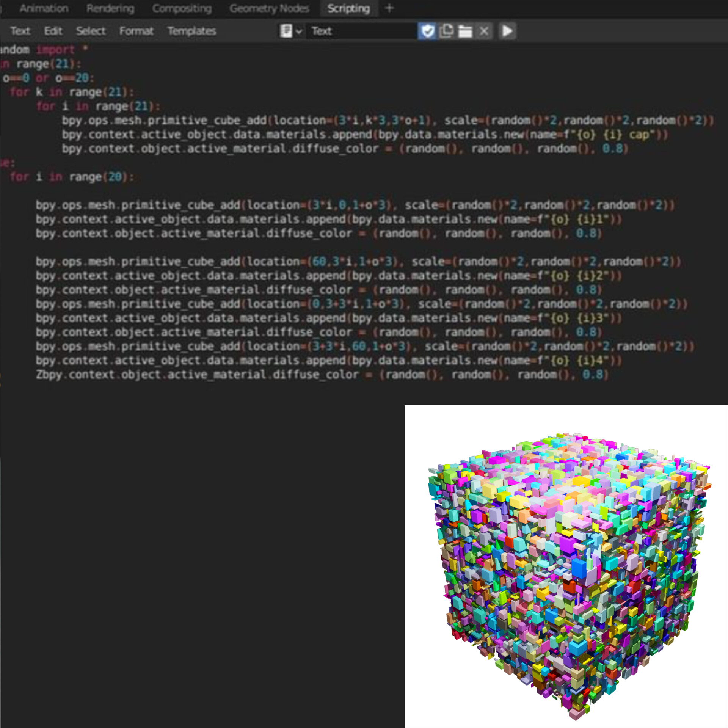
Task: Switch to the Geometry Nodes tab
Action: coord(269,8)
